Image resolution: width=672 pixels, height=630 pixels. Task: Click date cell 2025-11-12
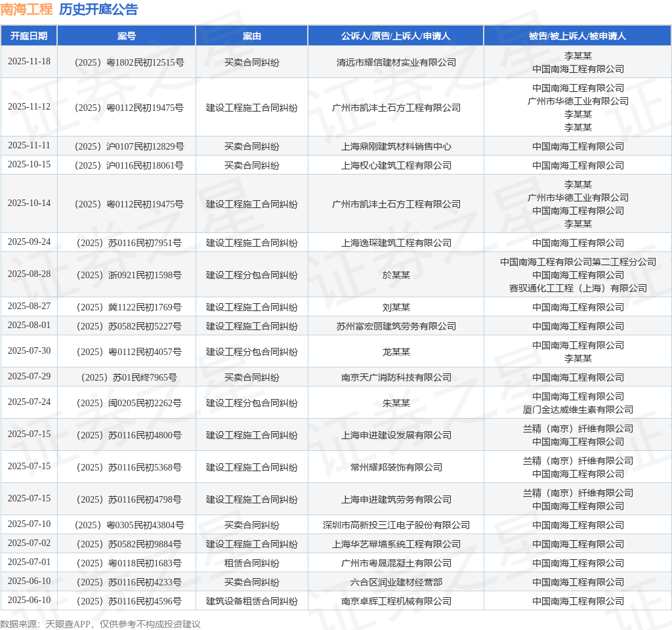click(x=29, y=107)
